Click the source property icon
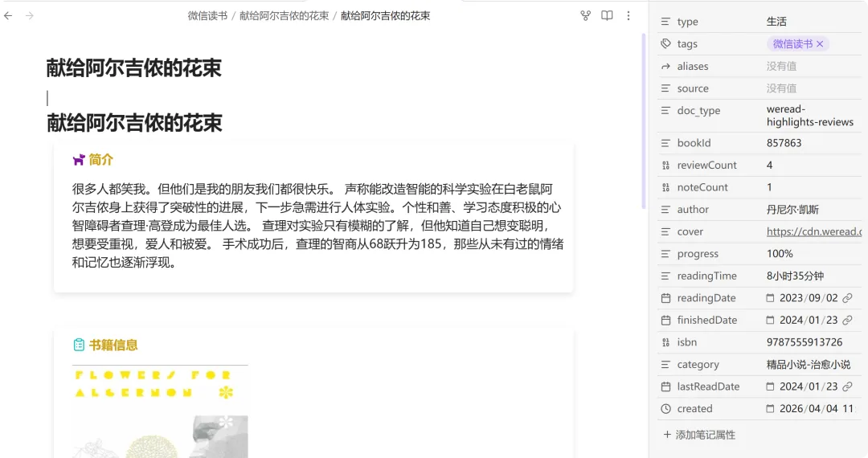This screenshot has height=458, width=868. [665, 88]
